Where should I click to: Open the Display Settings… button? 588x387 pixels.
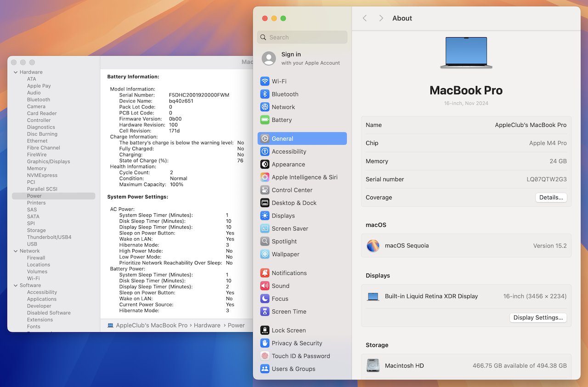538,318
